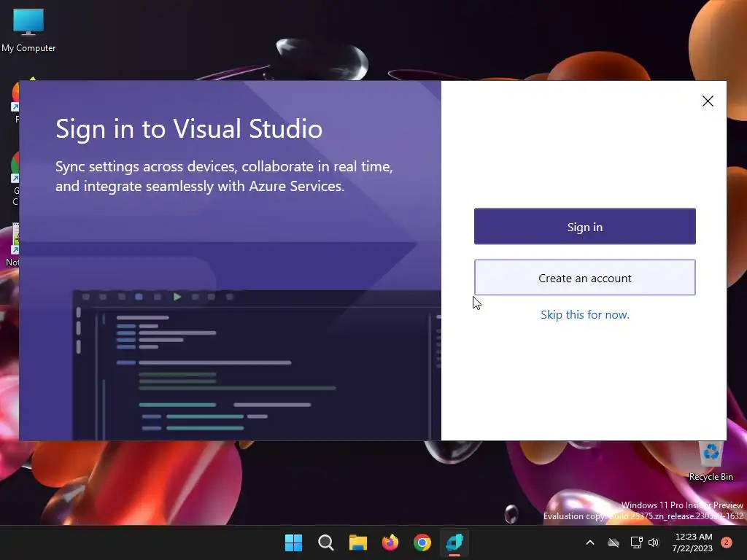Open the Windows Start menu

coord(293,542)
